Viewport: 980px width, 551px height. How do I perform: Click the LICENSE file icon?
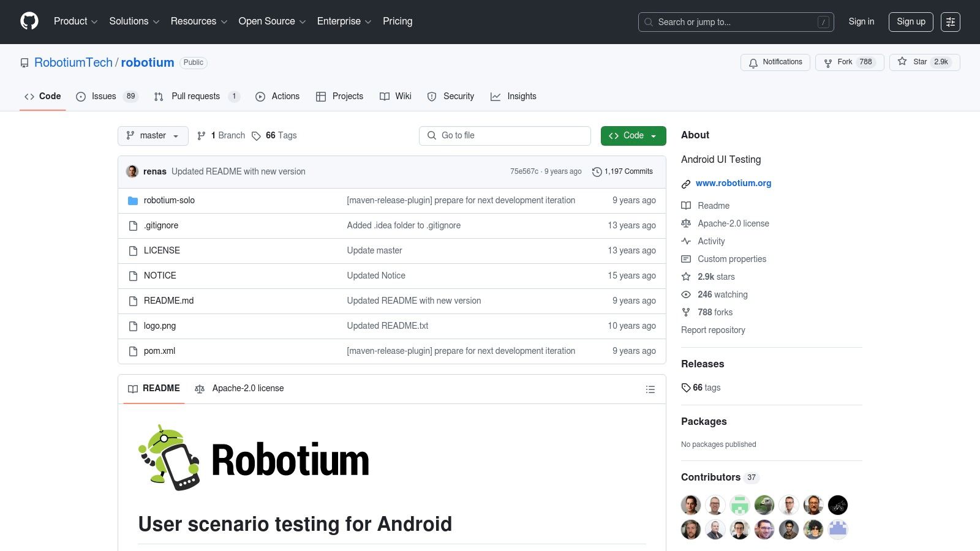click(133, 251)
